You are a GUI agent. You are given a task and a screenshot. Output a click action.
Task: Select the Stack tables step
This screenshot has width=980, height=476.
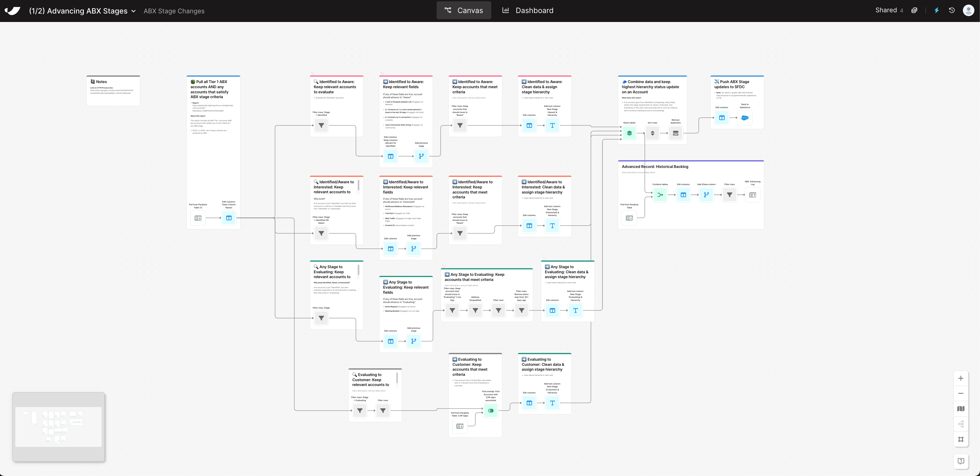click(x=629, y=133)
